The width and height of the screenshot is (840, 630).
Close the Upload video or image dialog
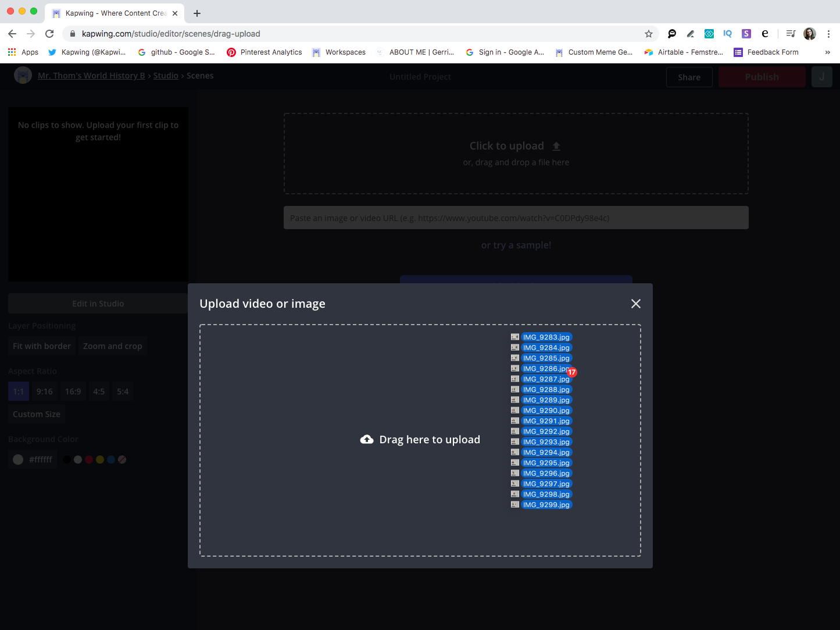pos(636,304)
